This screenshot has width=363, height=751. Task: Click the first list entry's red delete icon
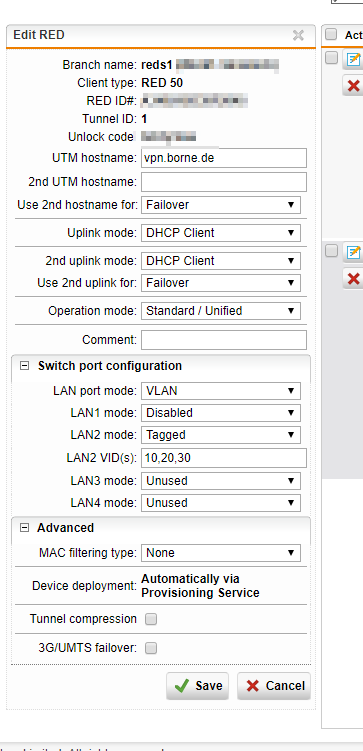click(353, 86)
